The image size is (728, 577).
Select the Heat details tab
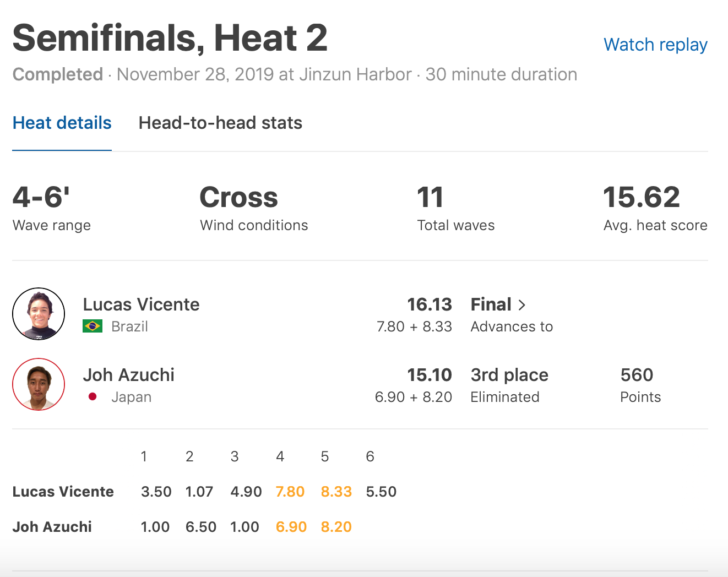tap(62, 123)
